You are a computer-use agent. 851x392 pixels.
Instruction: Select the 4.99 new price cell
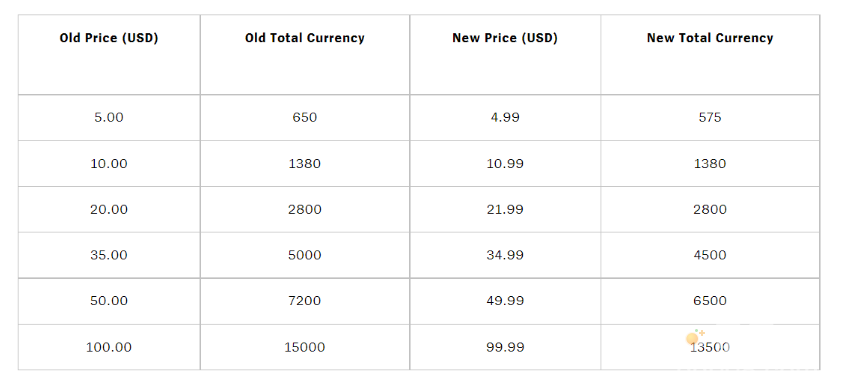click(x=505, y=118)
